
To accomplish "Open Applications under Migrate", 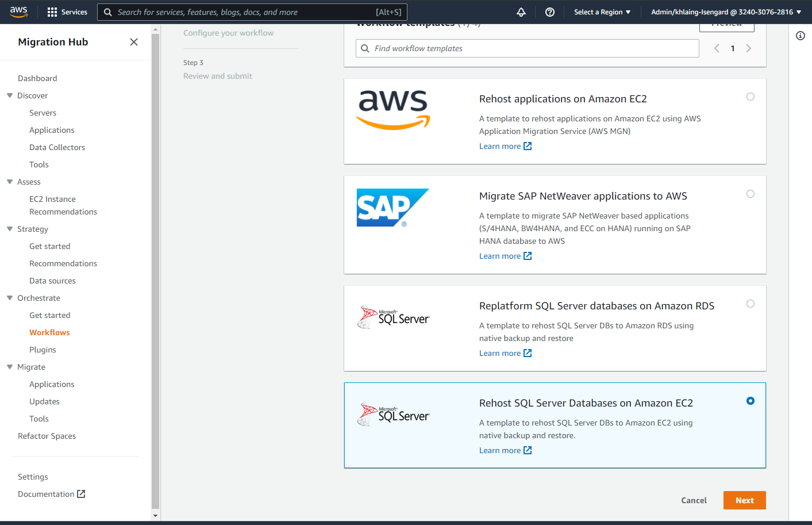I will click(x=52, y=384).
